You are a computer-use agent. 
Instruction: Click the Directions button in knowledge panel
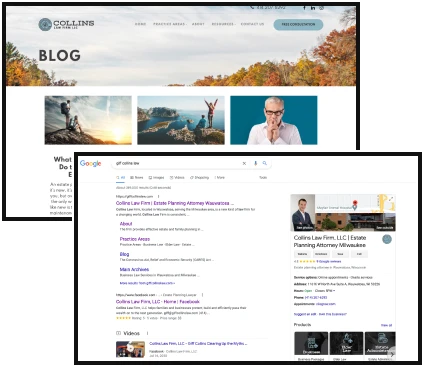click(x=321, y=254)
